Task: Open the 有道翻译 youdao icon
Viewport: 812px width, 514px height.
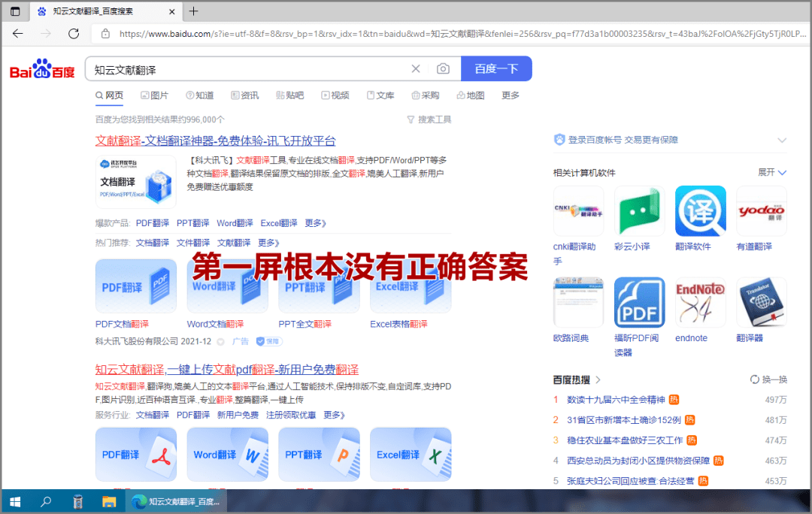Action: pyautogui.click(x=762, y=211)
